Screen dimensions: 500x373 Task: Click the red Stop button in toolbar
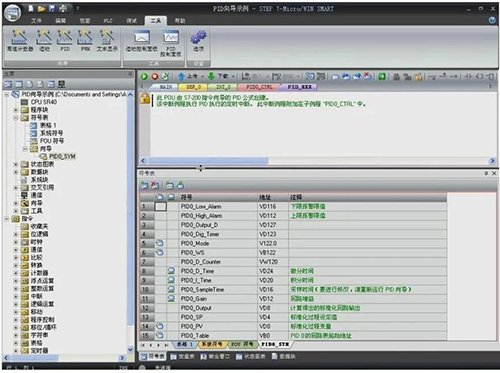tap(155, 76)
